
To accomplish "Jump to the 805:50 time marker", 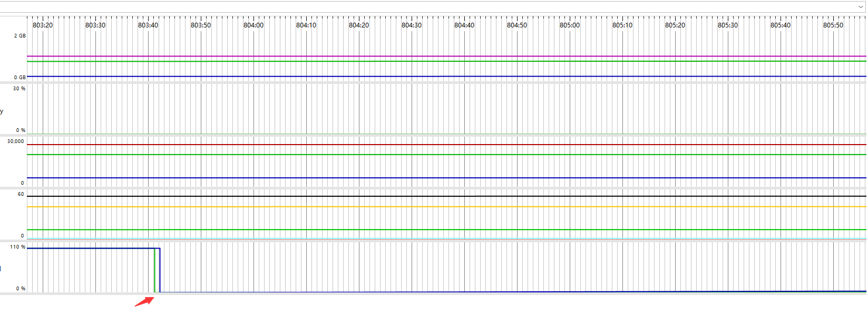I will pos(833,25).
